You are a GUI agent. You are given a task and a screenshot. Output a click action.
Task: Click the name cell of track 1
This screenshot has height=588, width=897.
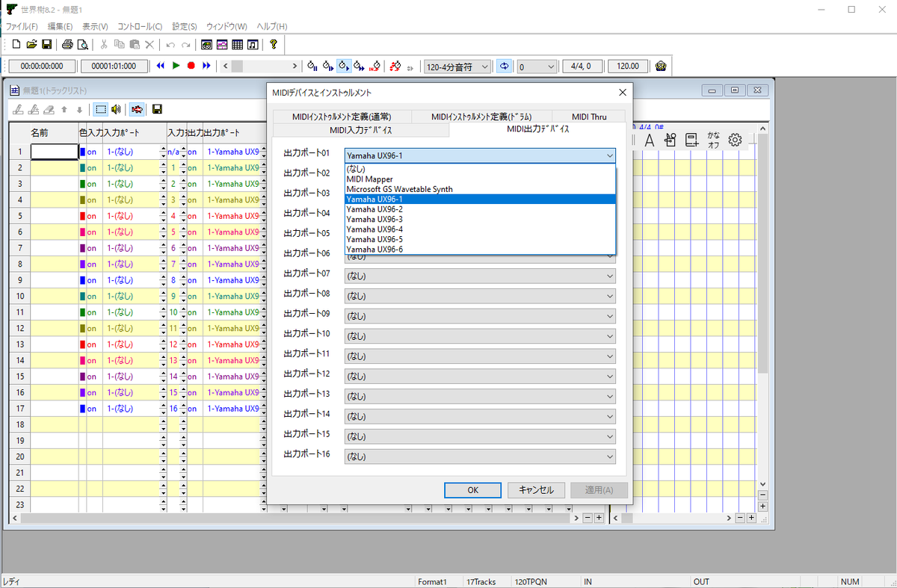(54, 151)
